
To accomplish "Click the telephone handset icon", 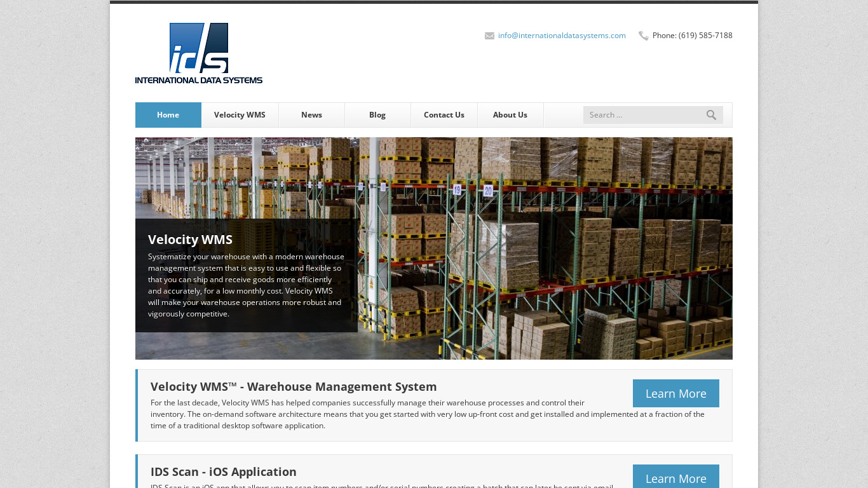I will (644, 36).
